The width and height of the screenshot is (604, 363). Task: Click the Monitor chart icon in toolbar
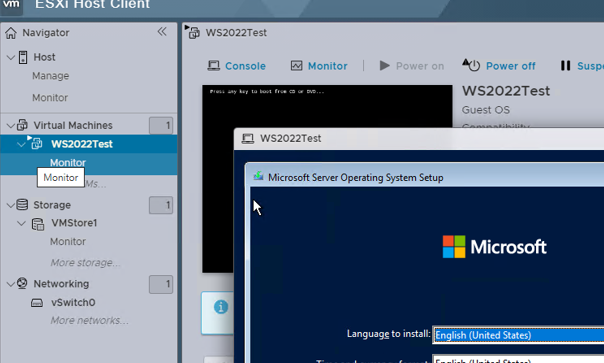click(x=297, y=66)
